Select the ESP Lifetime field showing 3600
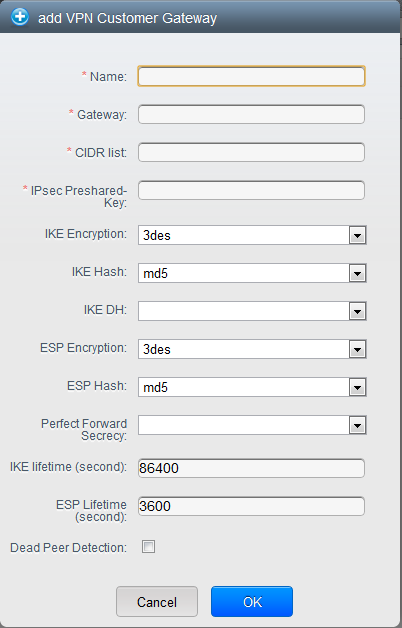 coord(251,506)
